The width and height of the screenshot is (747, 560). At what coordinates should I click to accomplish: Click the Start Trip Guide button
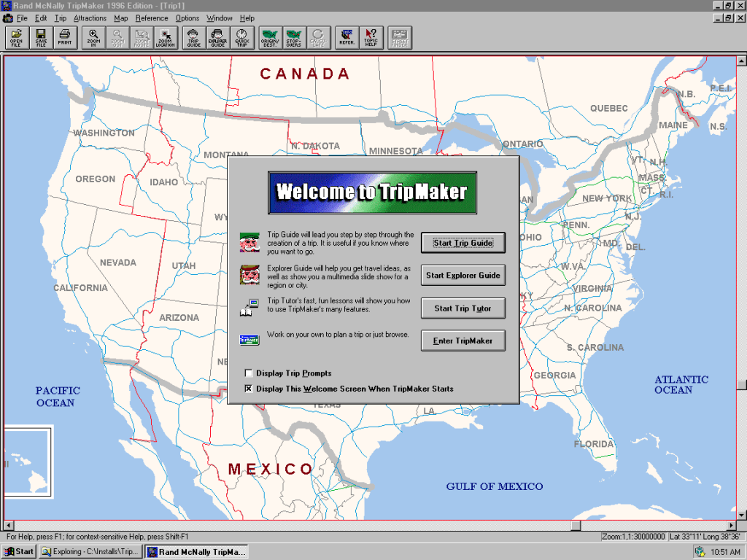pos(463,243)
